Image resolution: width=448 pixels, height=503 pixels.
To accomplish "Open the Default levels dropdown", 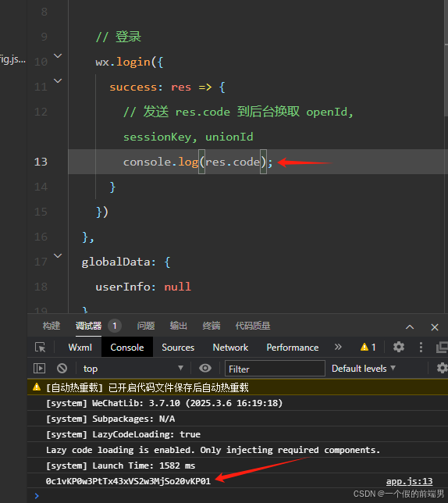I will [364, 369].
